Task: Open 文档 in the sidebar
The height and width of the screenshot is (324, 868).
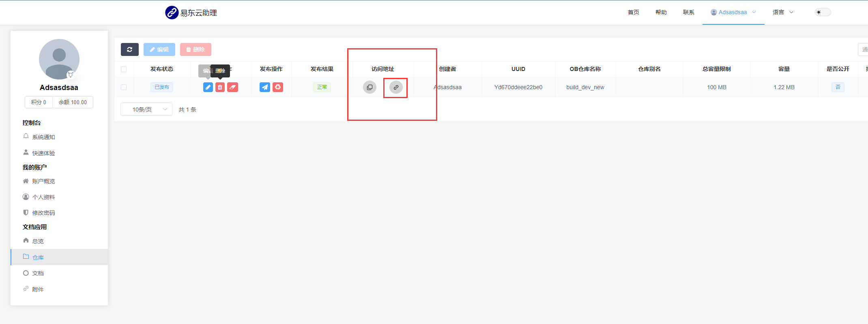Action: [38, 273]
